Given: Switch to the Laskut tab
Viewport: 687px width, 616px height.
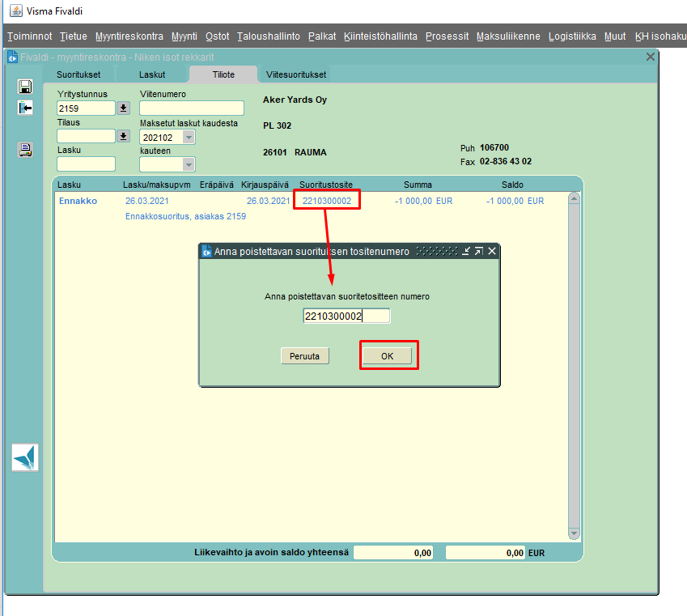Looking at the screenshot, I should [x=152, y=74].
